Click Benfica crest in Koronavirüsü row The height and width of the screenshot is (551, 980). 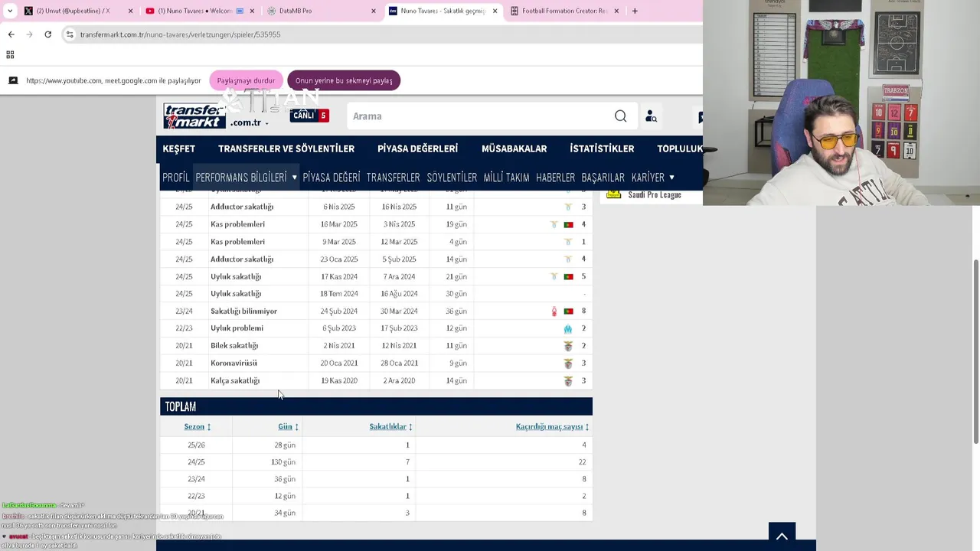[x=568, y=364]
